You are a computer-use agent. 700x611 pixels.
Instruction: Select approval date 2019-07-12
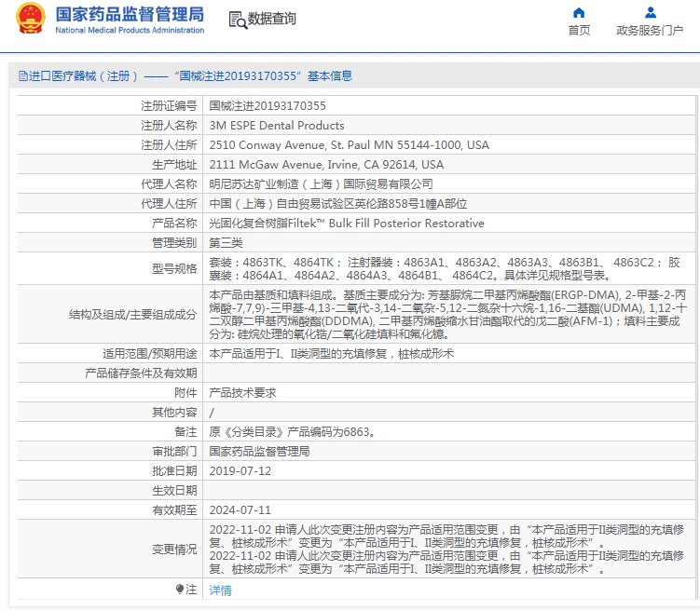click(x=240, y=471)
